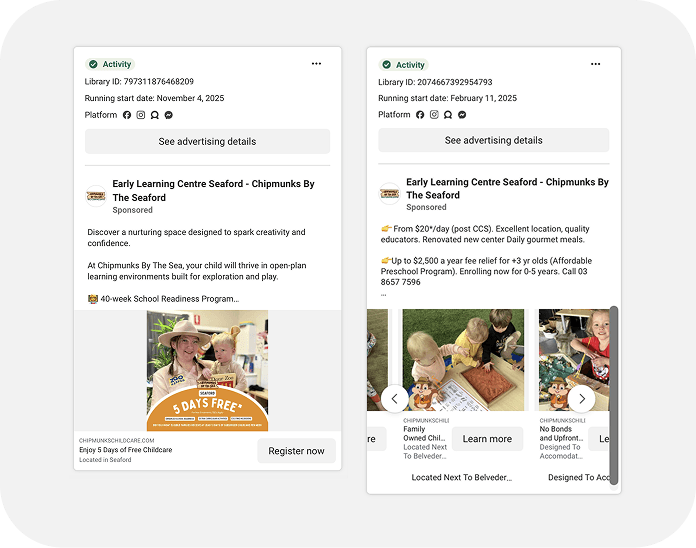696x548 pixels.
Task: See advertising details for ad 2074667392954793
Action: 494,140
